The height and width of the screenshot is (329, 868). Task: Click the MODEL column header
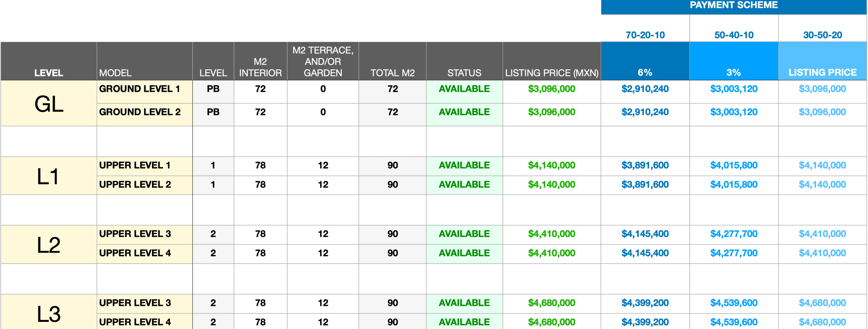(x=116, y=73)
